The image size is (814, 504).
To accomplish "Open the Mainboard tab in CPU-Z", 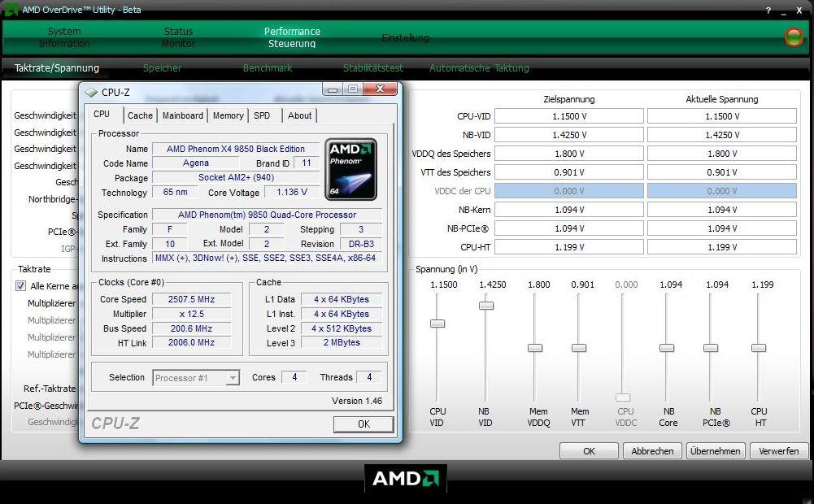I will 183,115.
